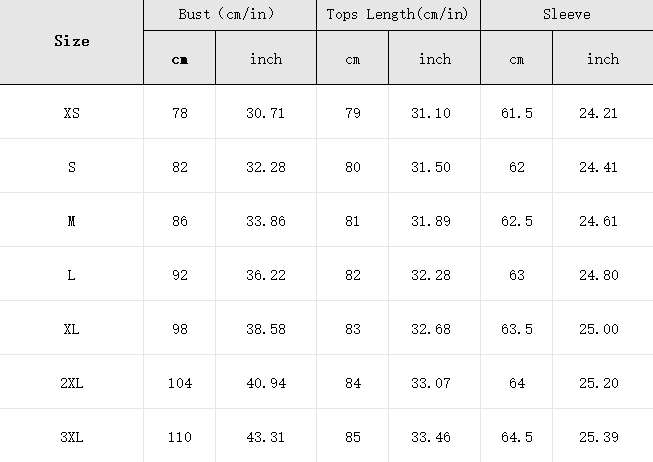Screen dimensions: 653x462
Task: Select bust value 104 for 2XL
Action: coord(179,383)
